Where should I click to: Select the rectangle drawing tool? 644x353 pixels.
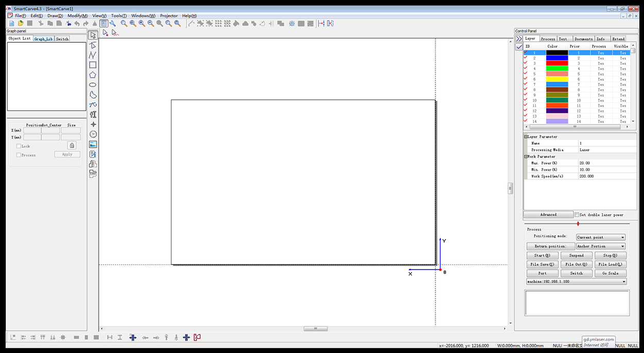point(93,65)
